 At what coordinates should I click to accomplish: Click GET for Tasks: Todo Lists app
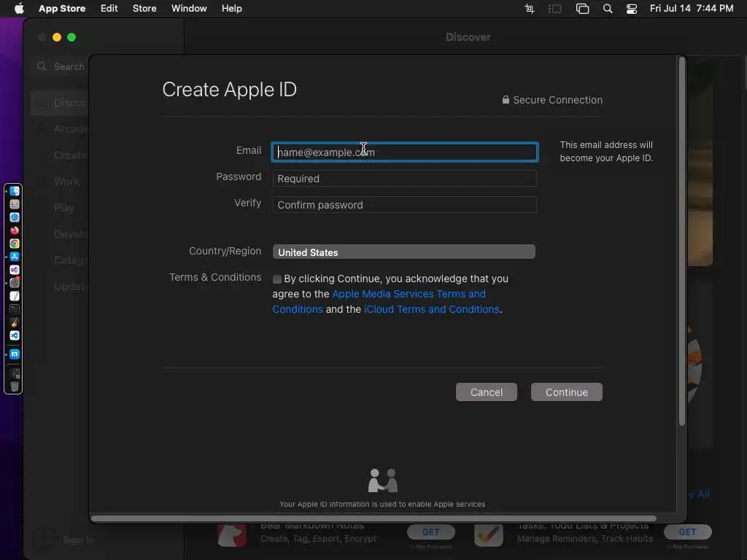coord(687,532)
